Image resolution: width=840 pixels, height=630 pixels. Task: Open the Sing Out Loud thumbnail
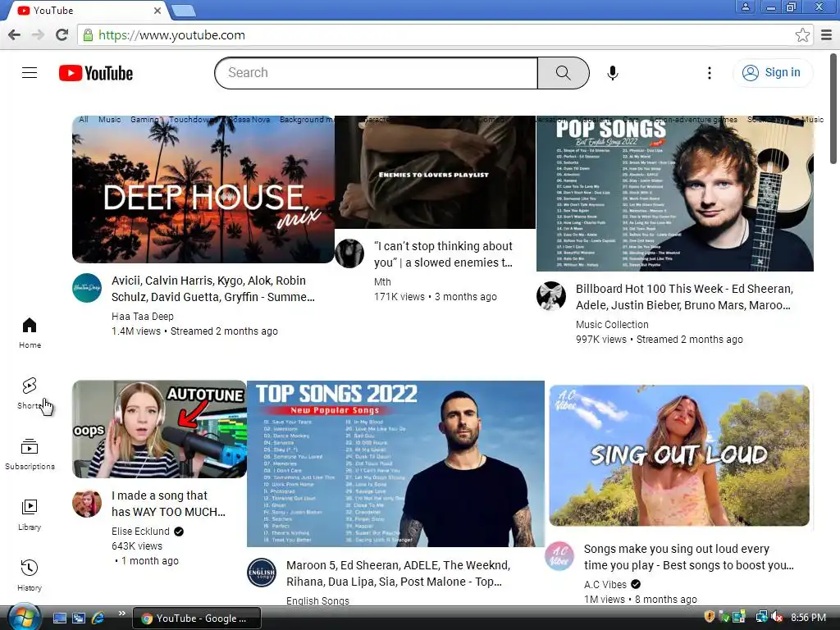[679, 455]
